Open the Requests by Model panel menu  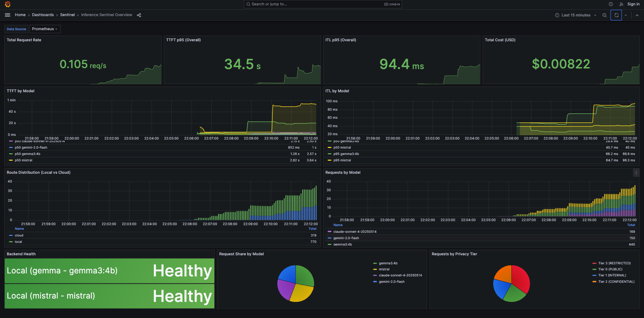(637, 172)
